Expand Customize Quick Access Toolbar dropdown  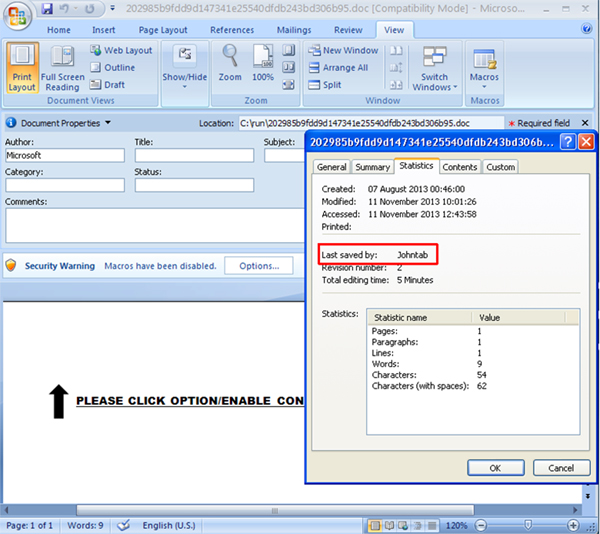112,8
